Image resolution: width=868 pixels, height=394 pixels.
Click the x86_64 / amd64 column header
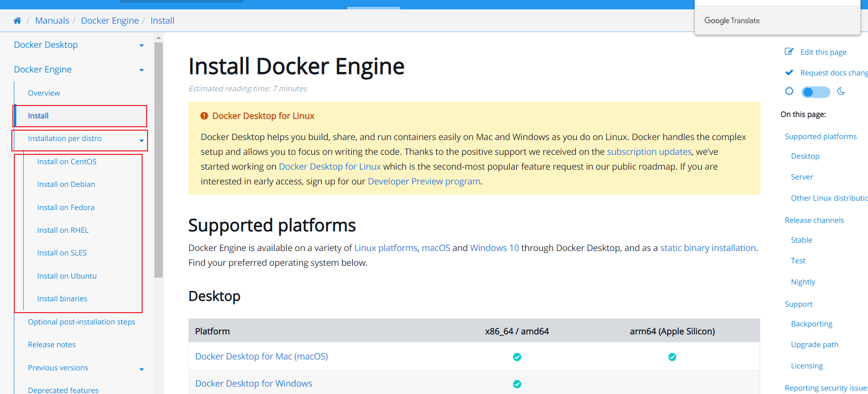click(517, 331)
